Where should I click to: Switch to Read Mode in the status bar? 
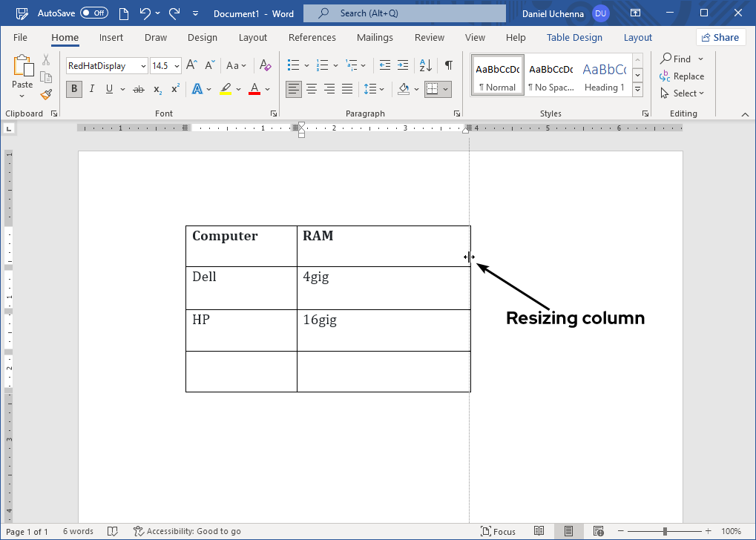539,531
